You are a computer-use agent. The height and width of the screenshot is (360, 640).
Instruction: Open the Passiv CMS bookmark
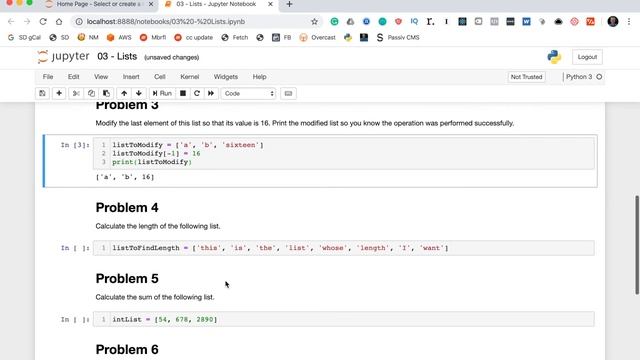pyautogui.click(x=398, y=38)
